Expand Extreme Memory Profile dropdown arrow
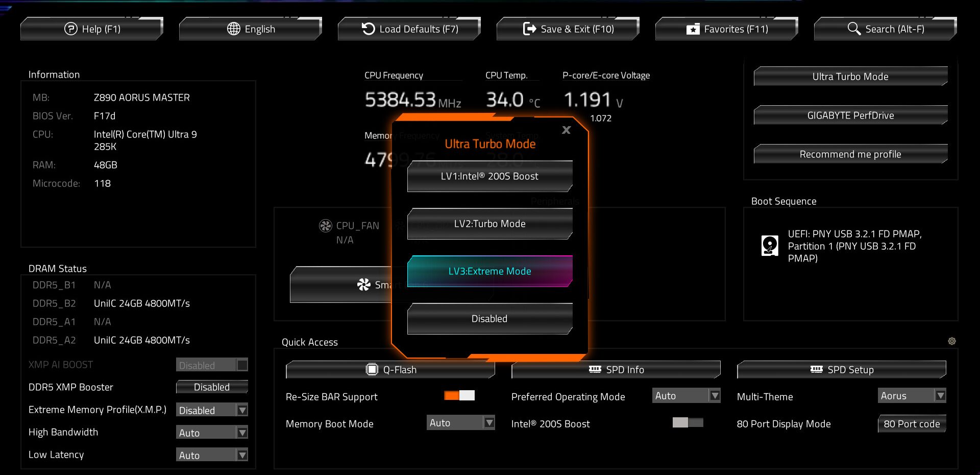This screenshot has height=475, width=980. (x=242, y=410)
